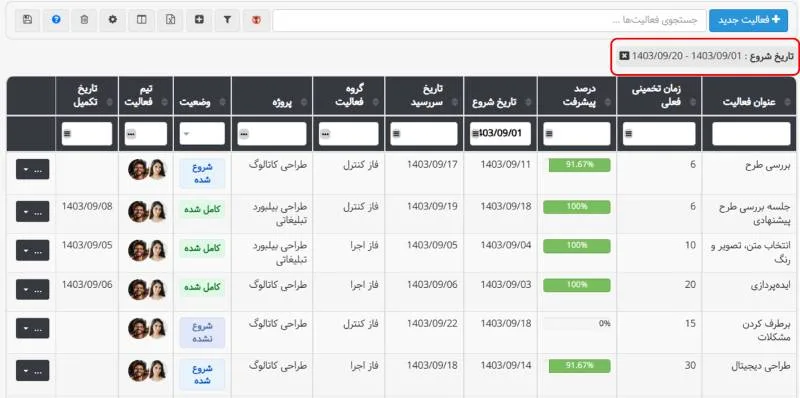
Task: Click the trash delete icon in toolbar
Action: coord(84,20)
